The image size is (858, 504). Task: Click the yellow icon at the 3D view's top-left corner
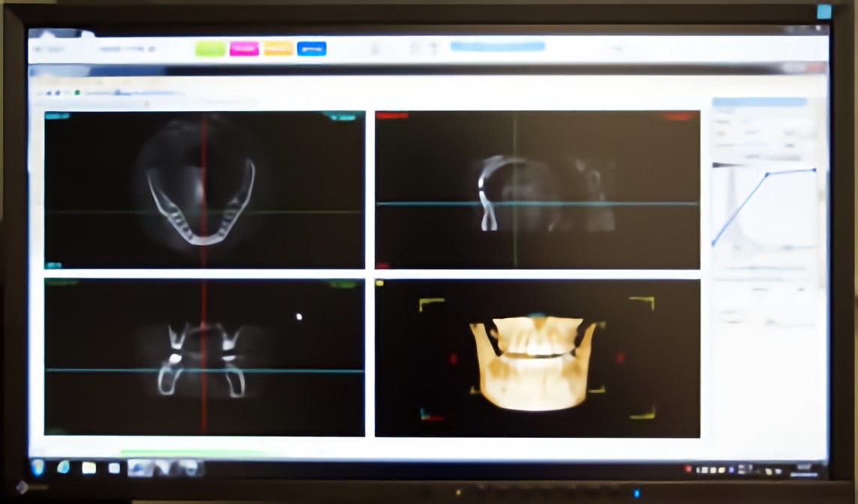[x=379, y=283]
